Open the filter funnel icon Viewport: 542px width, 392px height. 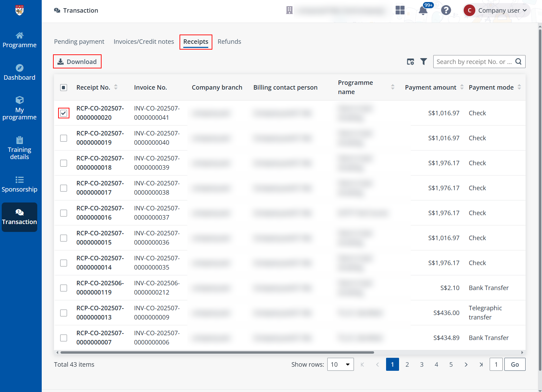pos(424,62)
